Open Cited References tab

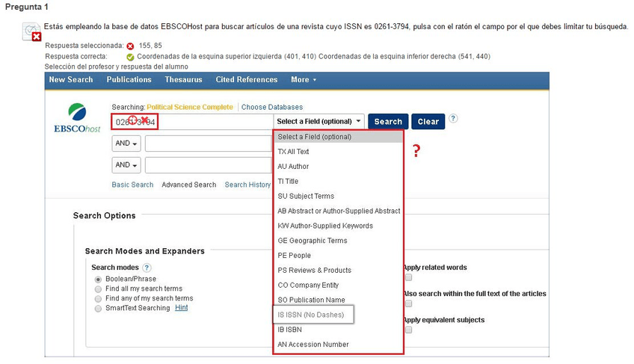pos(247,80)
